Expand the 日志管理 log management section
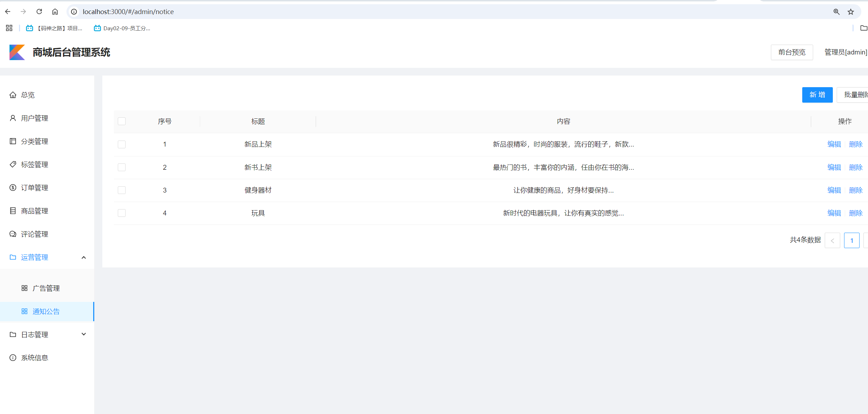 coord(84,334)
